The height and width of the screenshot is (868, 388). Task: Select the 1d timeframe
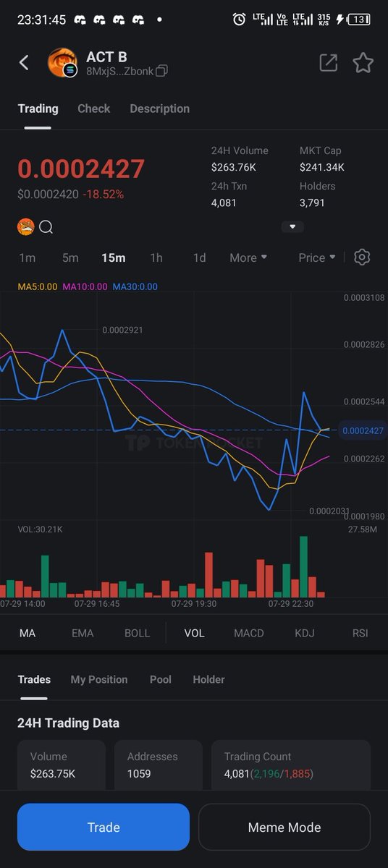click(199, 258)
